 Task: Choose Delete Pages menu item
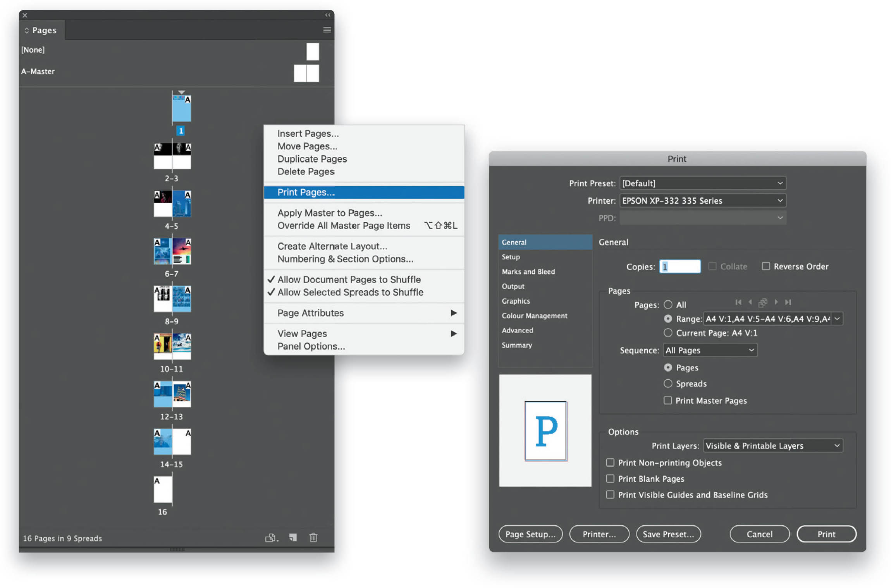click(x=364, y=171)
